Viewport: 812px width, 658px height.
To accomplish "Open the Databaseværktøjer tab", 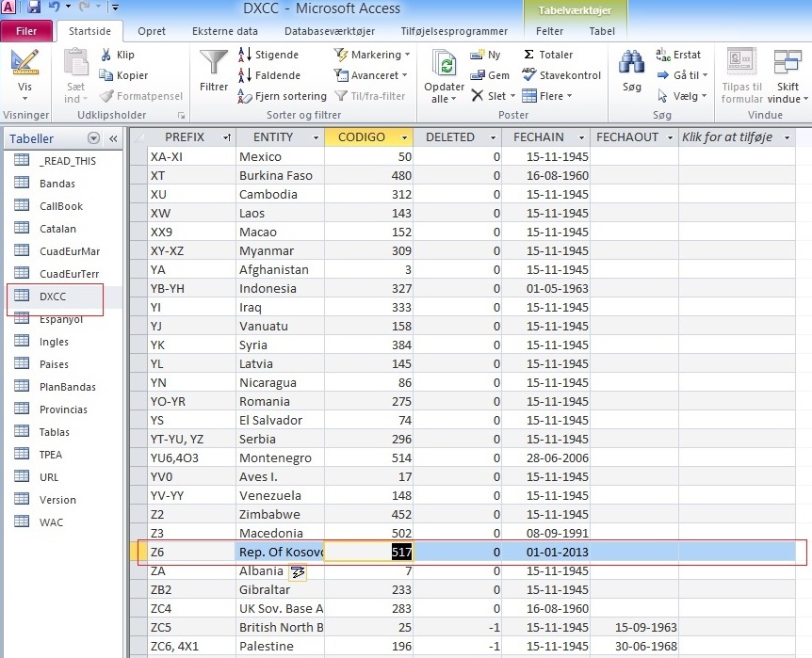I will tap(330, 31).
